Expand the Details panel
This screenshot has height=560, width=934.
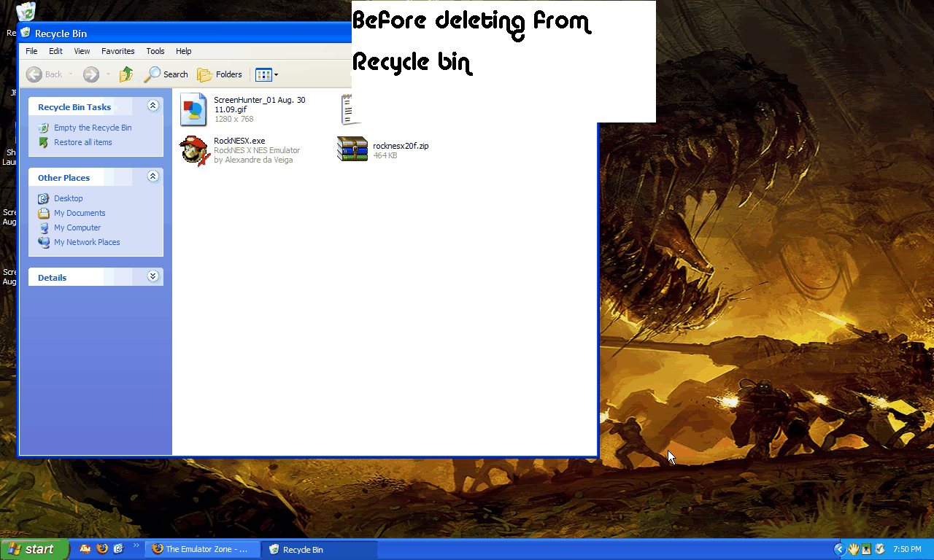click(153, 276)
